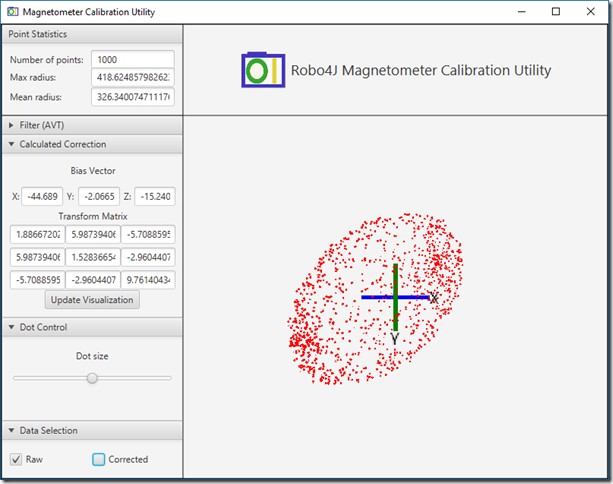
Task: Close the Magnetometer Calibration Utility window
Action: tap(591, 12)
